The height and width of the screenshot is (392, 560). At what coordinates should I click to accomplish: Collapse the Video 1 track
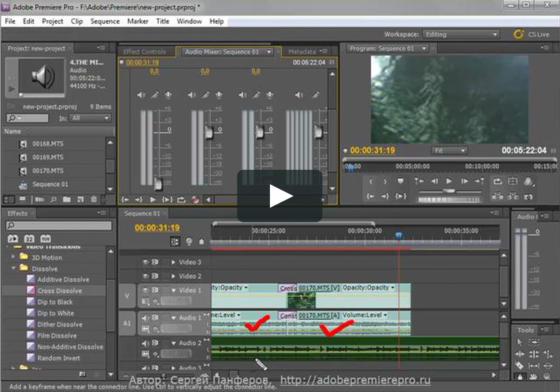[x=173, y=290]
